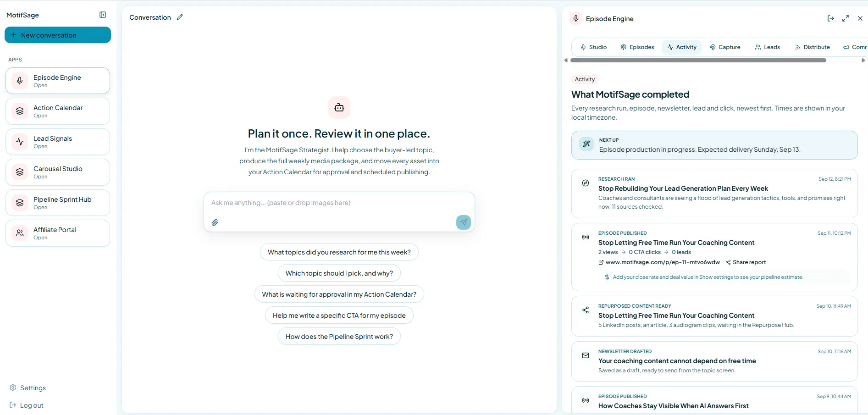Click the compass icon on Research Ran entry
The image size is (868, 415).
[x=586, y=183]
